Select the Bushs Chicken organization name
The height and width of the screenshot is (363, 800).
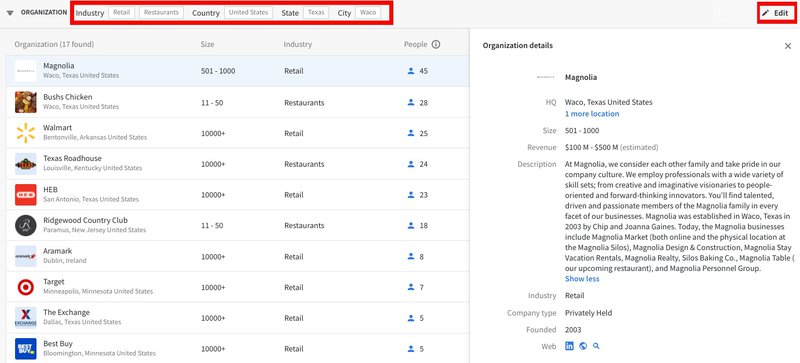tap(68, 97)
